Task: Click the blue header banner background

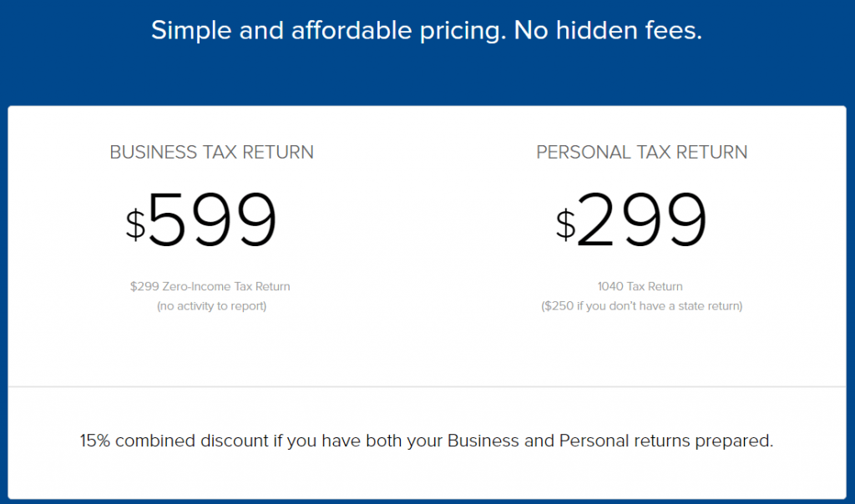Action: pyautogui.click(x=427, y=76)
